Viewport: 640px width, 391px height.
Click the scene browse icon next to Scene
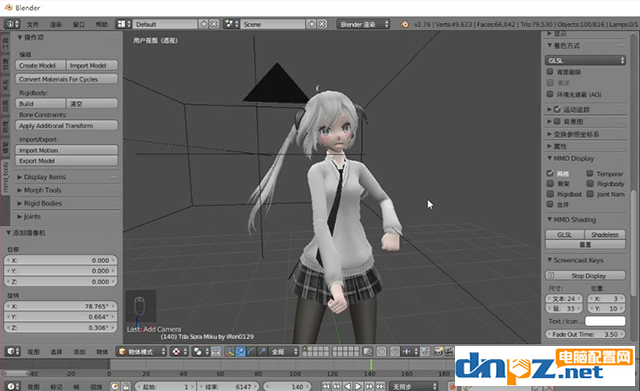click(231, 24)
